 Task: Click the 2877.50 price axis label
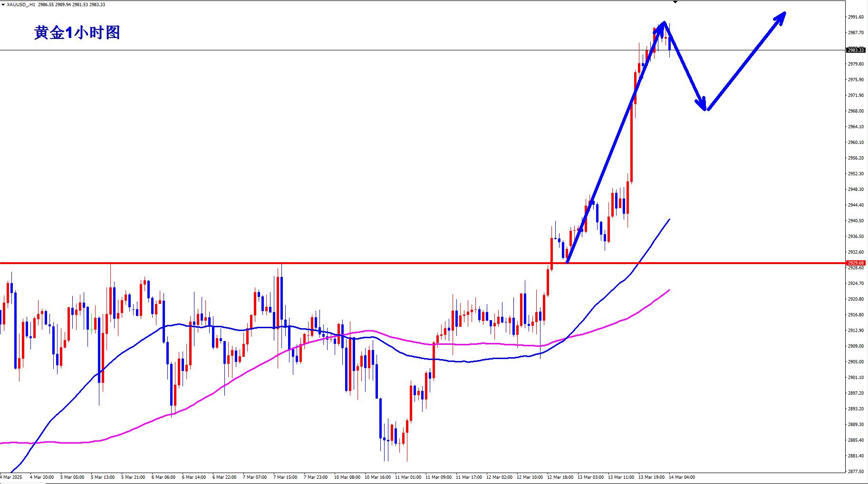point(856,472)
